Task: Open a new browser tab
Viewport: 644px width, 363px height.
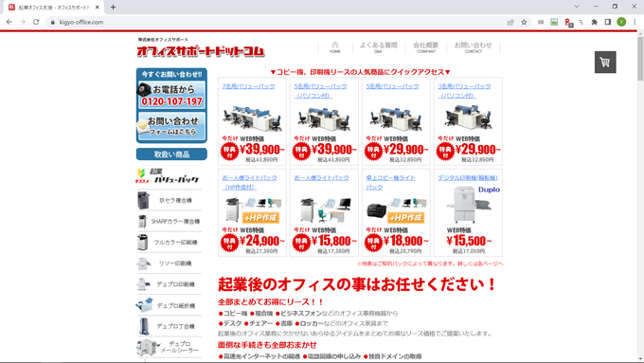Action: point(113,7)
